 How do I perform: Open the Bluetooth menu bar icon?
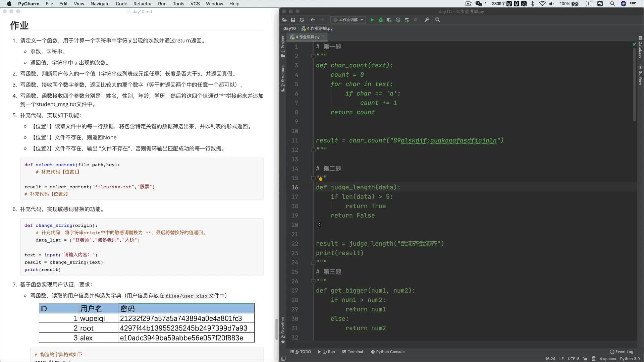click(x=532, y=4)
